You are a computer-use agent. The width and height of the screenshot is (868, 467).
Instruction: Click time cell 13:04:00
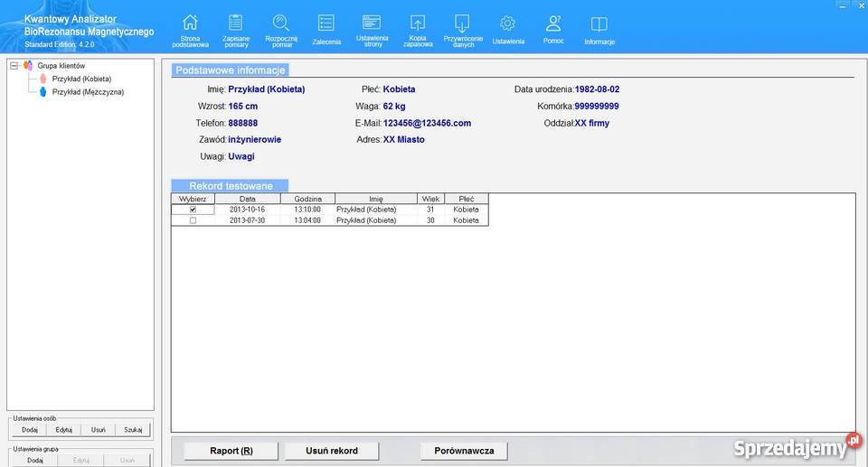[x=307, y=220]
